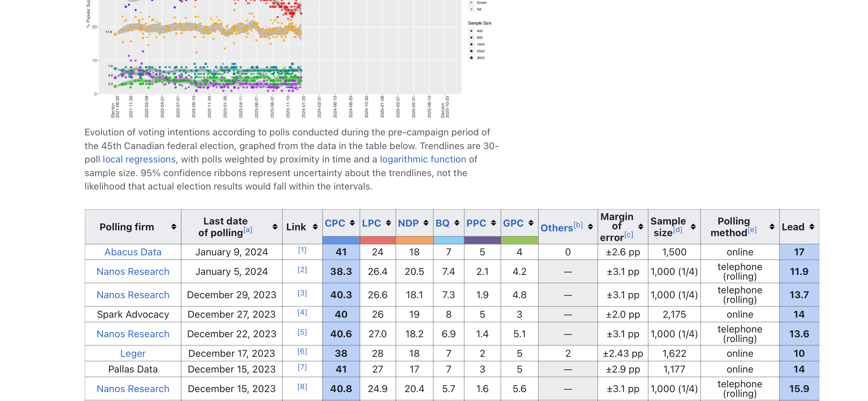The width and height of the screenshot is (868, 401).
Task: Select margin ±2.43 pp cell
Action: tap(623, 353)
